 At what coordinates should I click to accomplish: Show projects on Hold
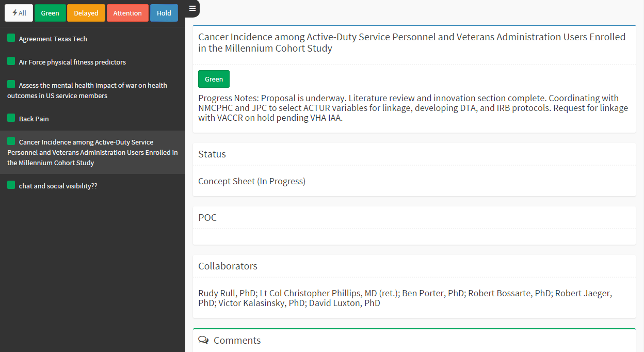point(164,13)
